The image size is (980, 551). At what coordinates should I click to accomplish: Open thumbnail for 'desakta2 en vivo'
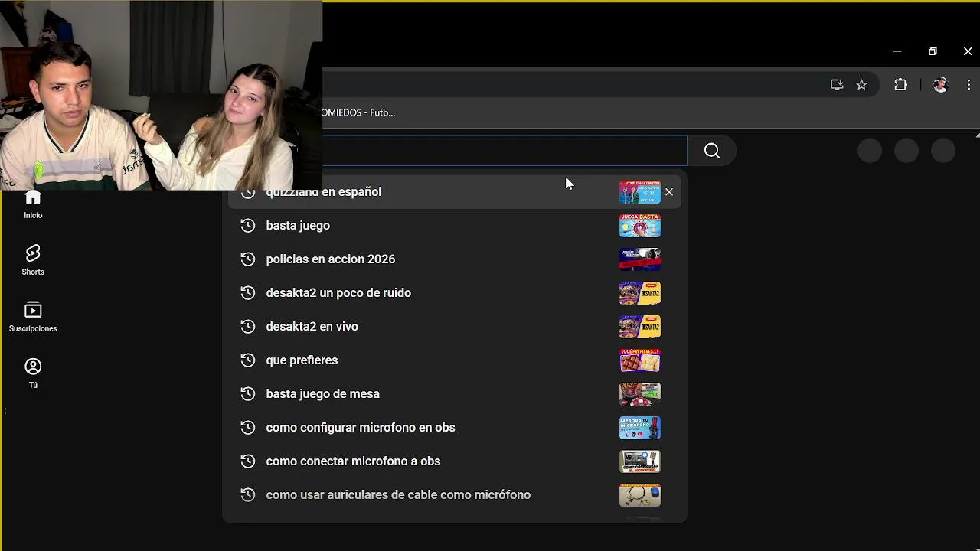639,326
